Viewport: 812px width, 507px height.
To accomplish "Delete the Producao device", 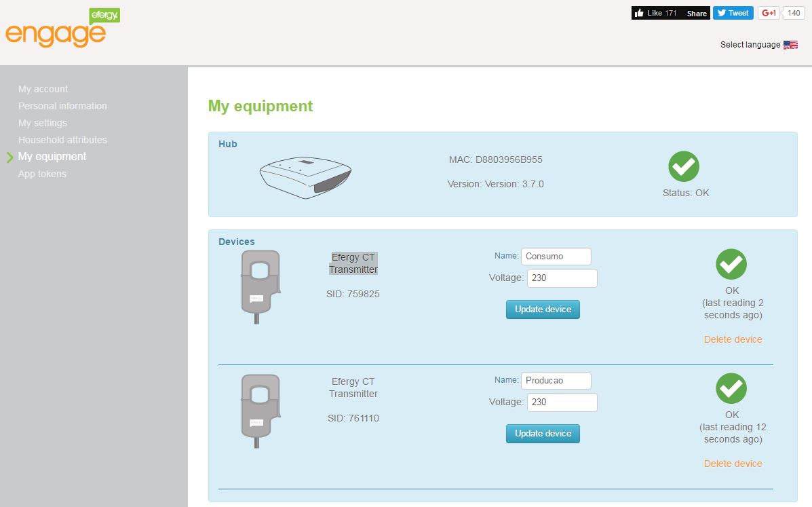I will coord(733,464).
